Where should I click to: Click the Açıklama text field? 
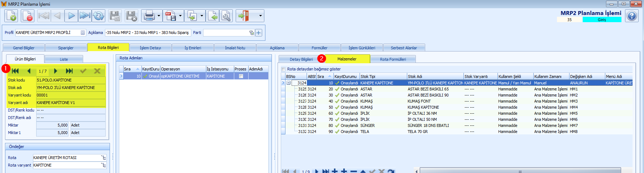pyautogui.click(x=148, y=33)
